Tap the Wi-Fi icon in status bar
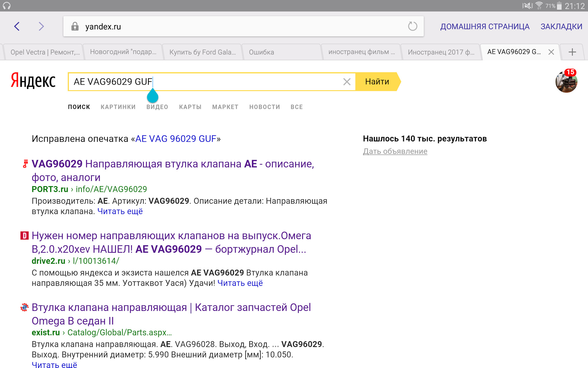The image size is (588, 368). [x=539, y=6]
